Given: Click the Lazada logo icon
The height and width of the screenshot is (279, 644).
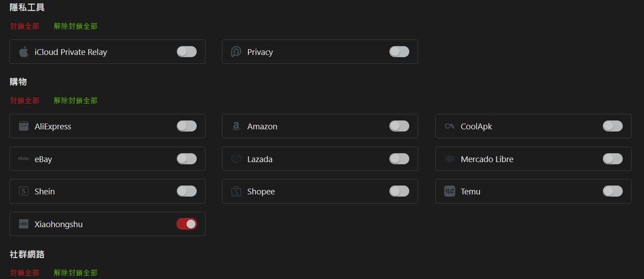Looking at the screenshot, I should [236, 159].
